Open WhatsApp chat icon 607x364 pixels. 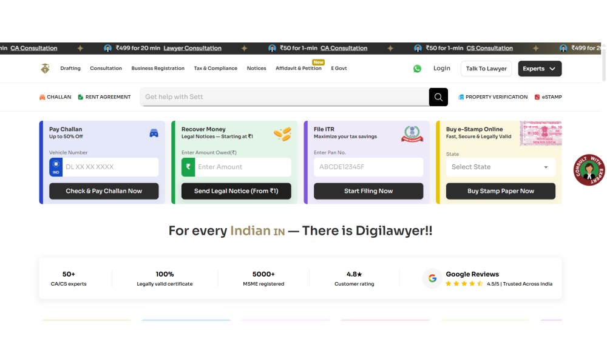pos(417,69)
